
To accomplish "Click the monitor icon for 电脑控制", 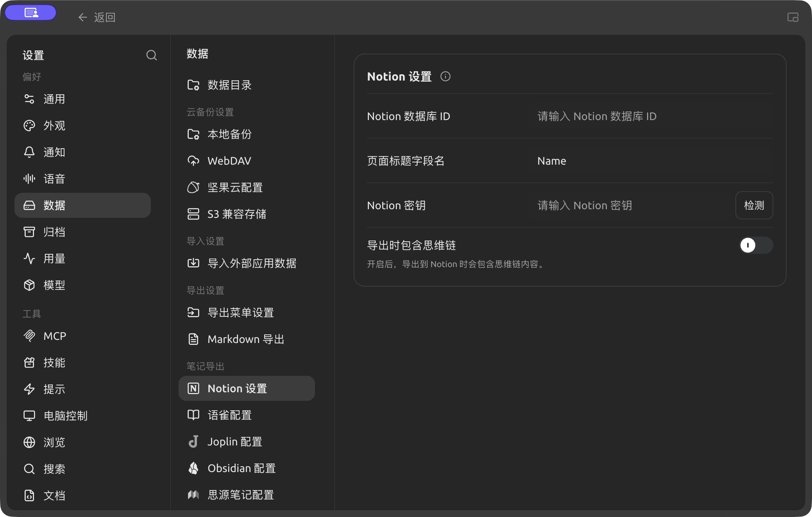I will [29, 416].
